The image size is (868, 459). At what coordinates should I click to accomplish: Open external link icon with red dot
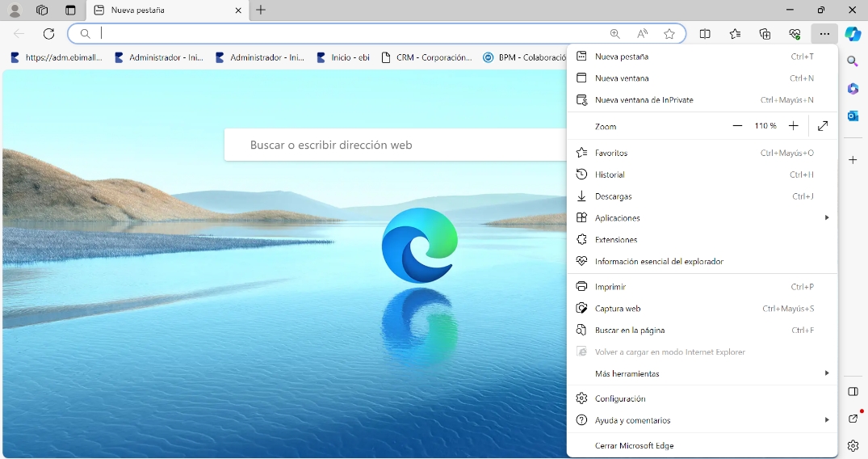point(853,418)
